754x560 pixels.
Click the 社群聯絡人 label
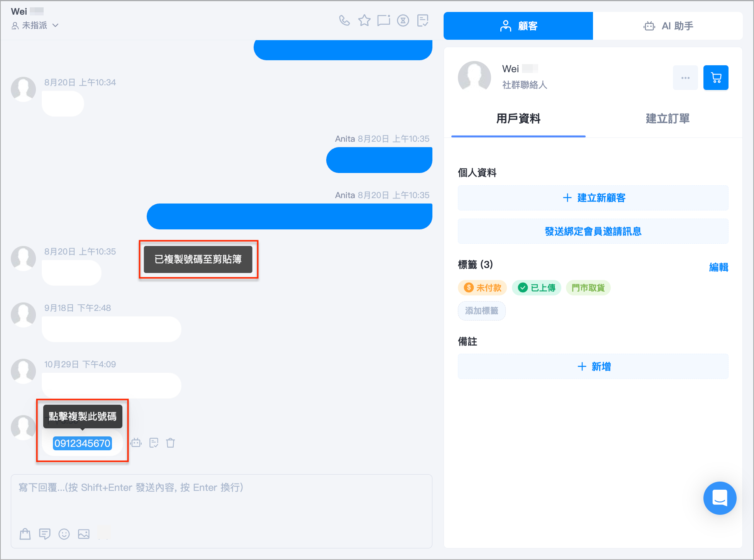click(525, 85)
